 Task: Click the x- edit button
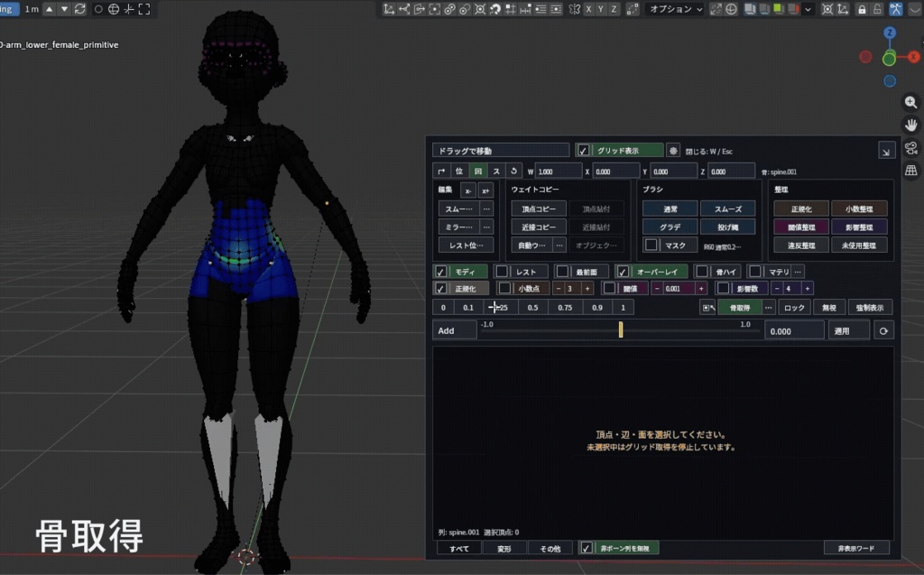pos(468,190)
